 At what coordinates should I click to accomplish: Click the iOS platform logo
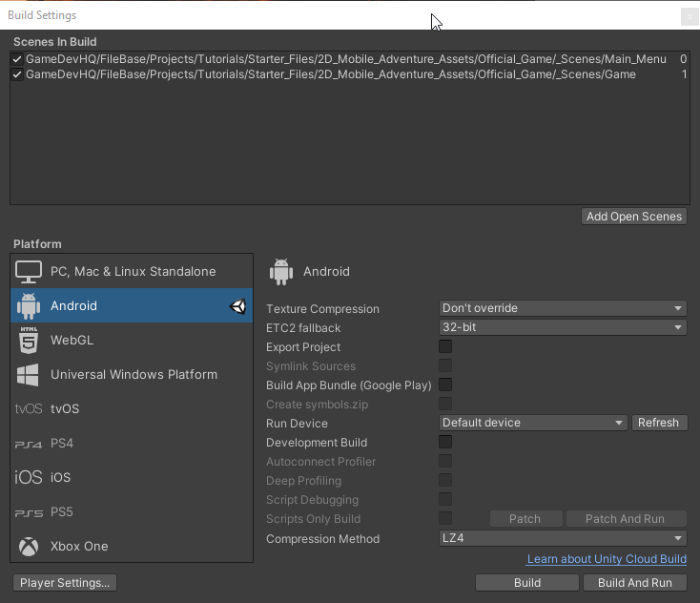click(29, 477)
